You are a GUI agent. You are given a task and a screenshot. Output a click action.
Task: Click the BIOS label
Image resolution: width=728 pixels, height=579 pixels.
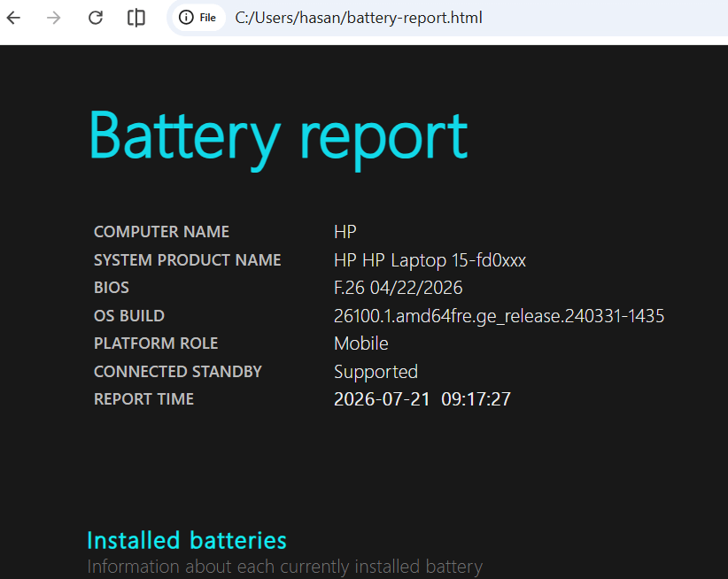(x=112, y=288)
